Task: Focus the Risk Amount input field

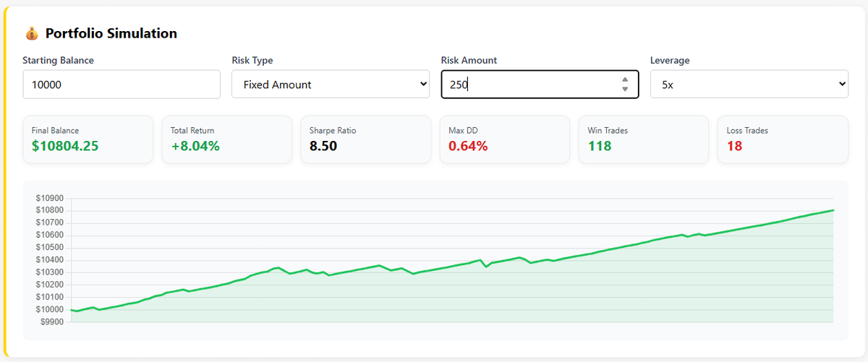Action: pos(540,85)
